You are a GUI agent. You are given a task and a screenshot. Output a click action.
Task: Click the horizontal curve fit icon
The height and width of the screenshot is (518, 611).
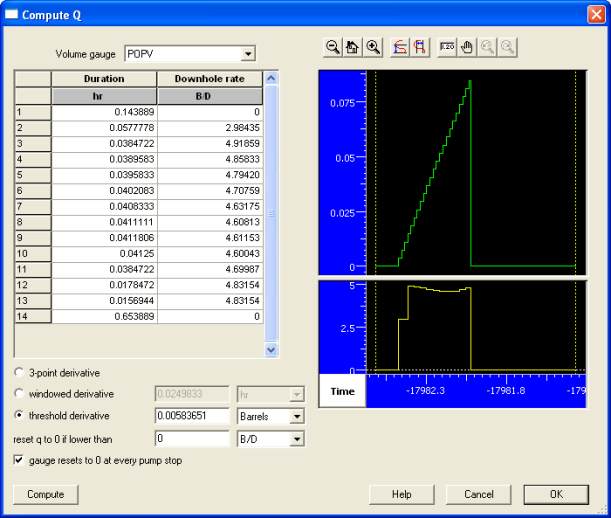(x=399, y=47)
